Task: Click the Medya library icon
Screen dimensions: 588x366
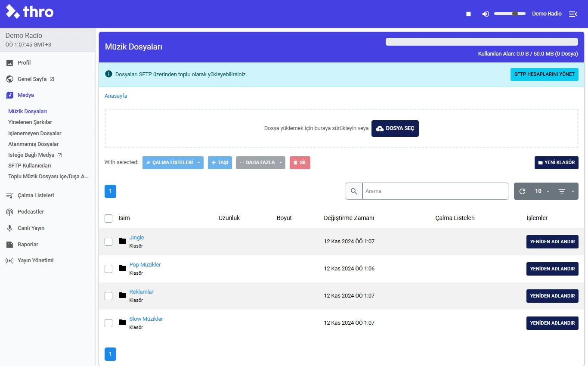Action: [9, 95]
